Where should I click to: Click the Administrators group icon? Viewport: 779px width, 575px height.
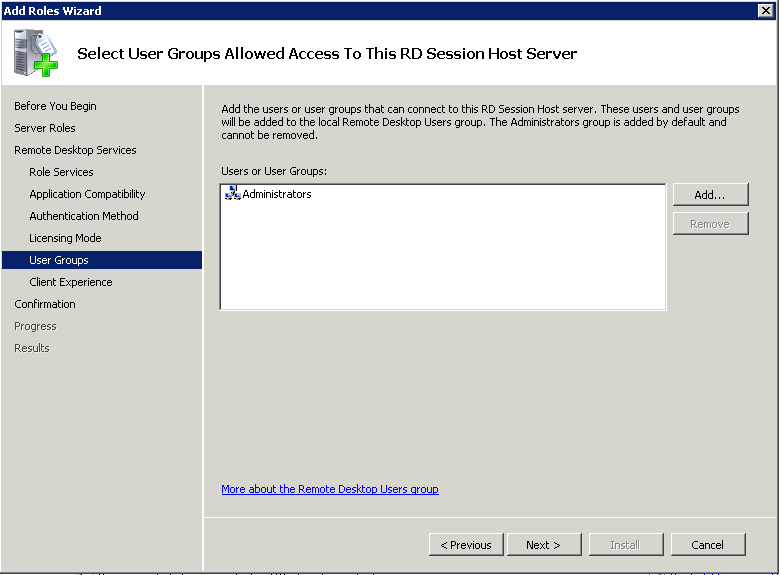click(x=233, y=193)
